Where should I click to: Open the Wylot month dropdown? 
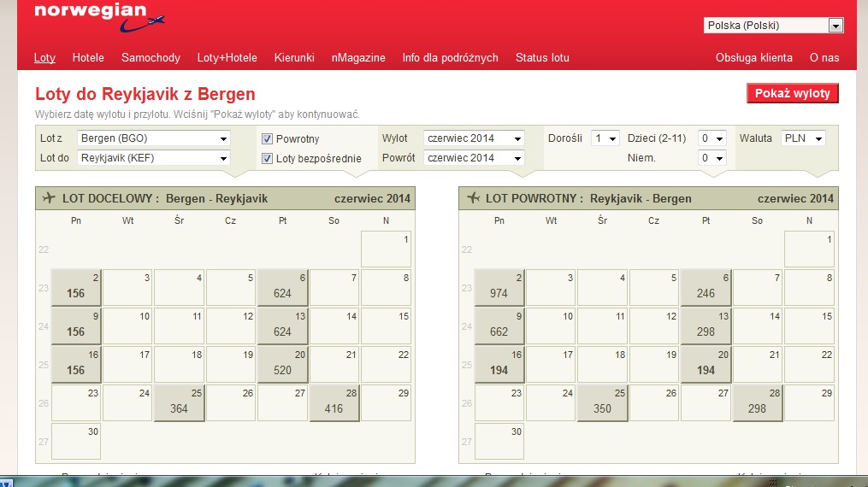pos(474,138)
